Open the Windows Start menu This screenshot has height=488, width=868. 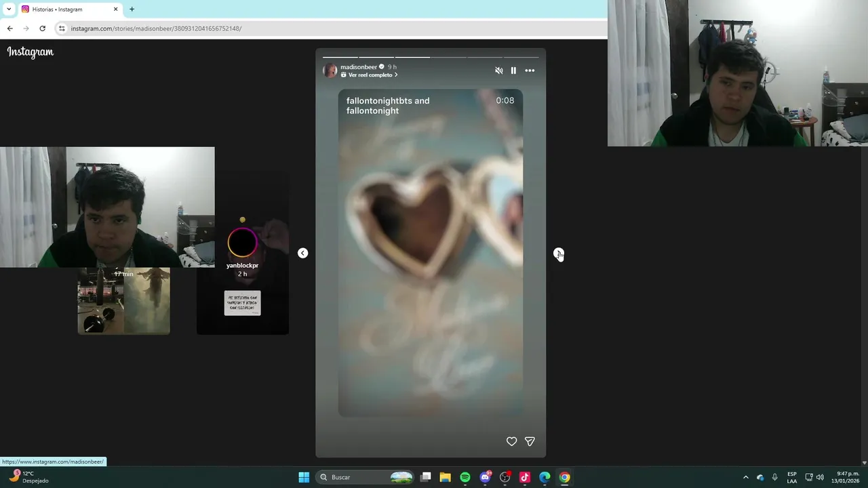[304, 477]
